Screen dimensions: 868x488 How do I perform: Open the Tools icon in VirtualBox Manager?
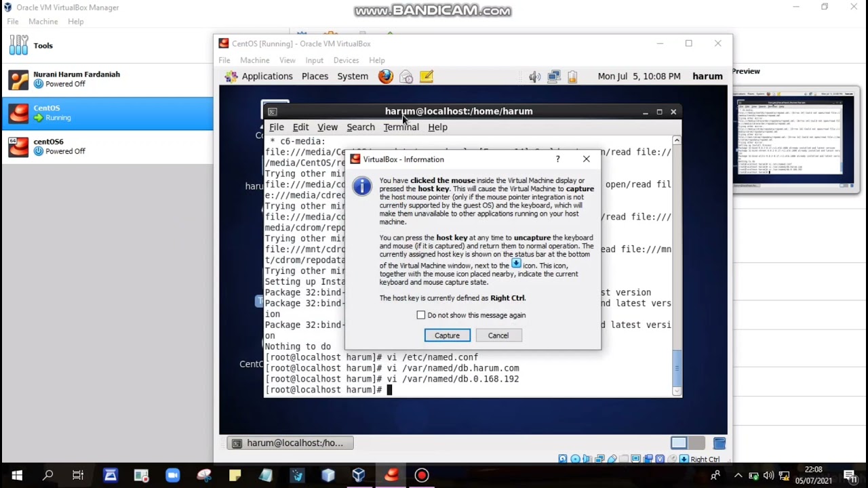click(x=19, y=45)
